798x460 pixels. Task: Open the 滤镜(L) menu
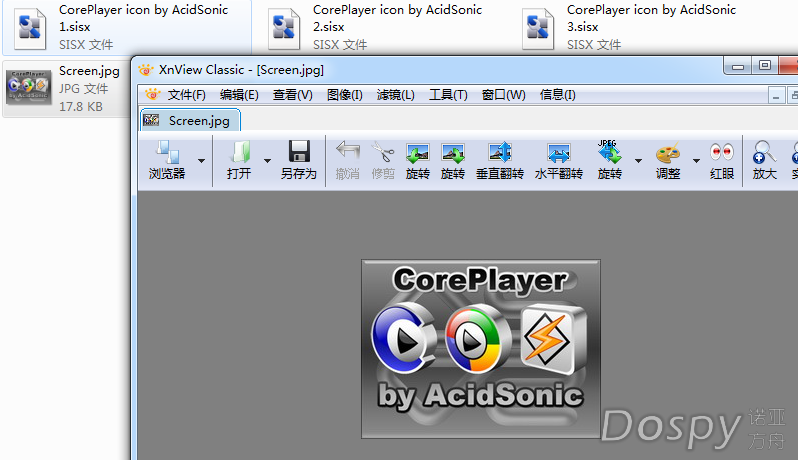click(395, 95)
